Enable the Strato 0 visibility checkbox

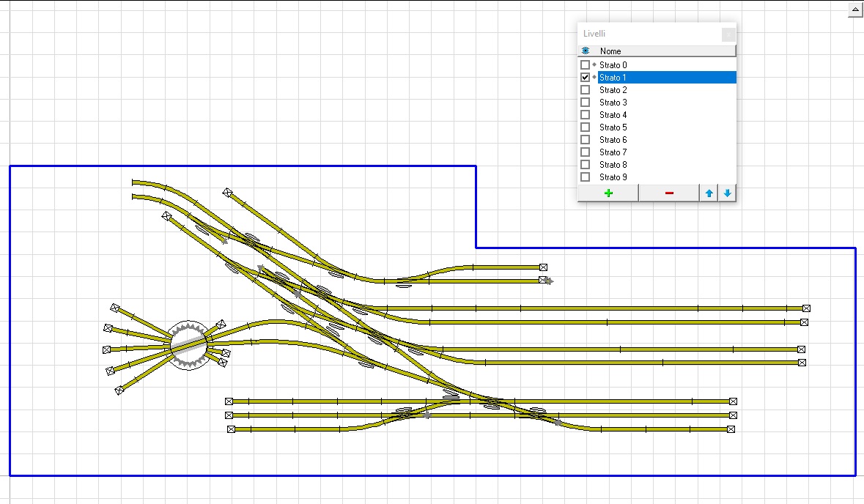point(585,65)
